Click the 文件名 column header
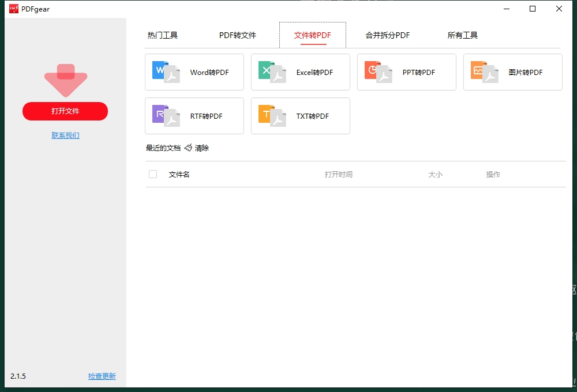Viewport: 577px width, 392px height. 179,174
